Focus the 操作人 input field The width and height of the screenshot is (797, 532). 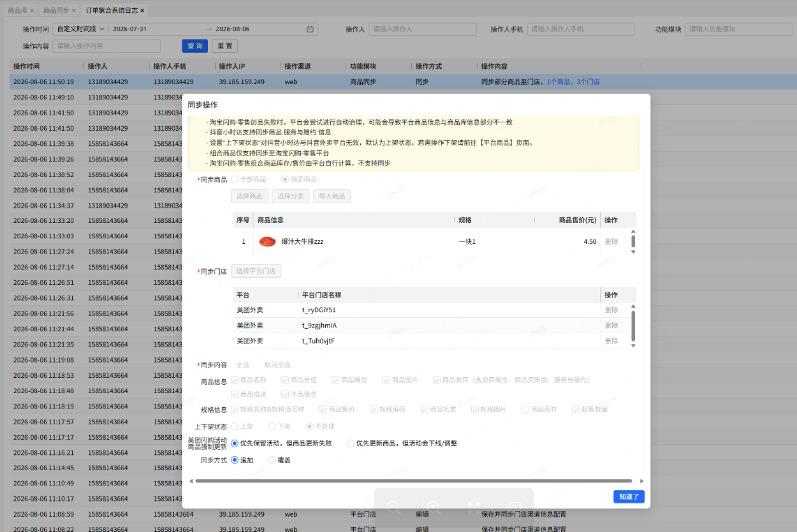[423, 29]
